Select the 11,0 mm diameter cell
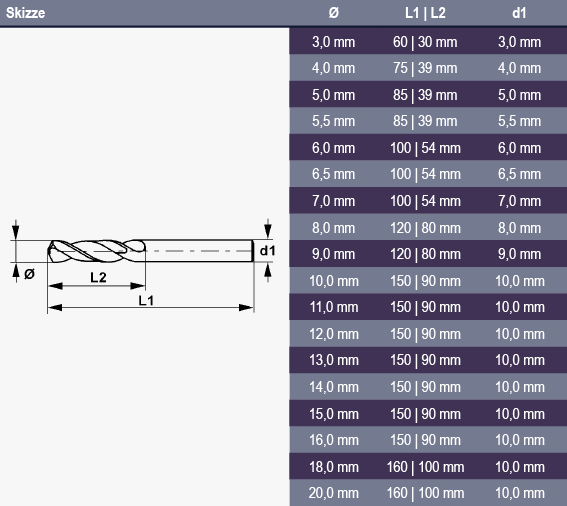The height and width of the screenshot is (506, 567). pos(333,307)
